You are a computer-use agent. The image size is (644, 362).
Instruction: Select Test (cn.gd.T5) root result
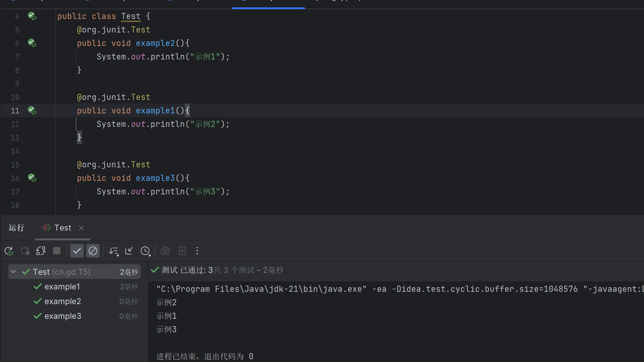point(75,272)
